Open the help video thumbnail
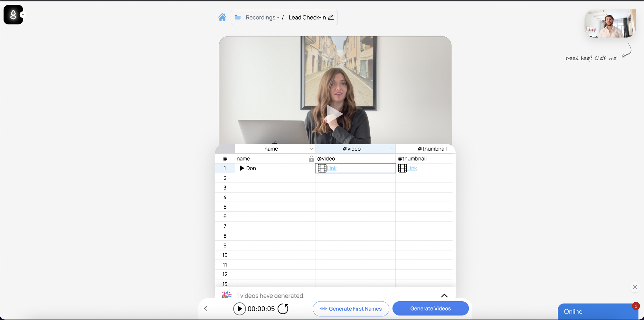644x320 pixels. click(610, 24)
